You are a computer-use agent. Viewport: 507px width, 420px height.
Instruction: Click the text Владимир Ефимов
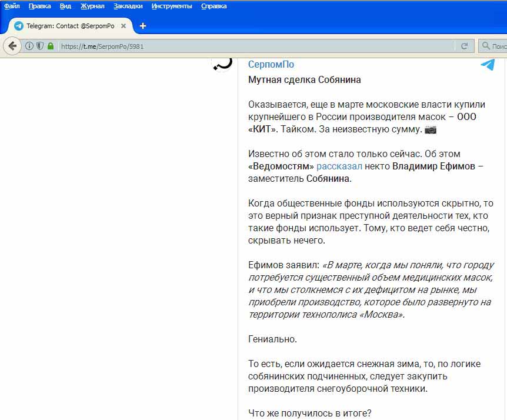433,166
